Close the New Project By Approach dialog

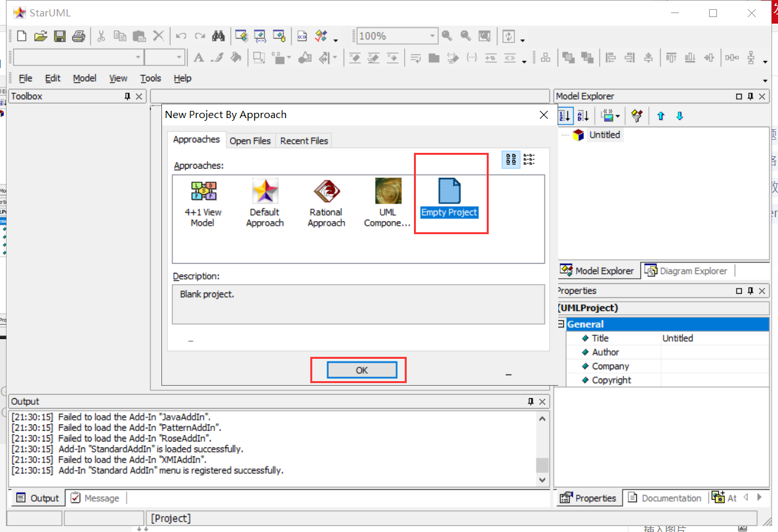[544, 115]
